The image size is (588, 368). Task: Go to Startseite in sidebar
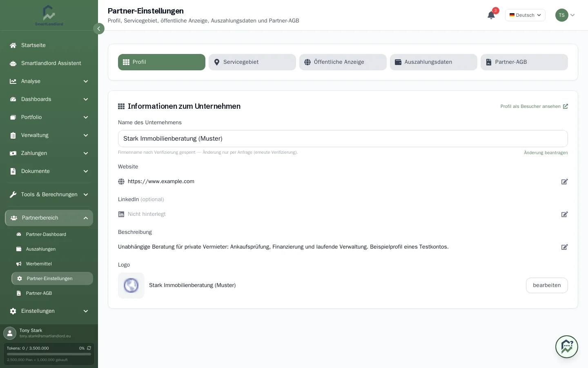[49, 45]
